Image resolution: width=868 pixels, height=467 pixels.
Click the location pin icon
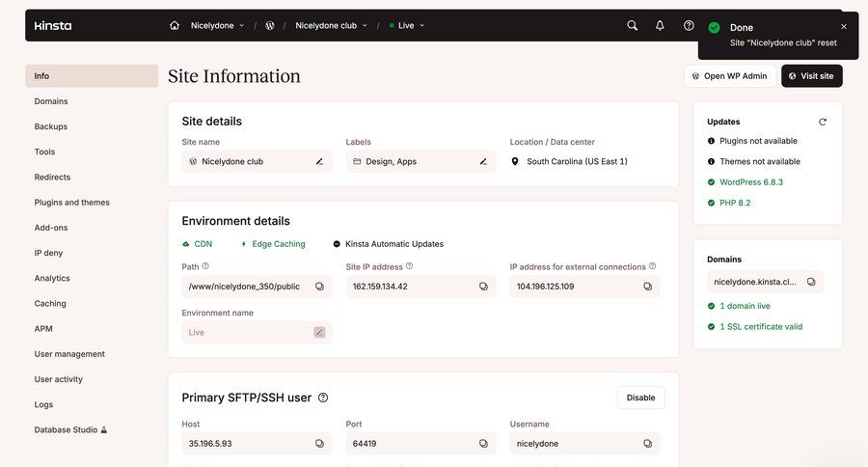515,162
